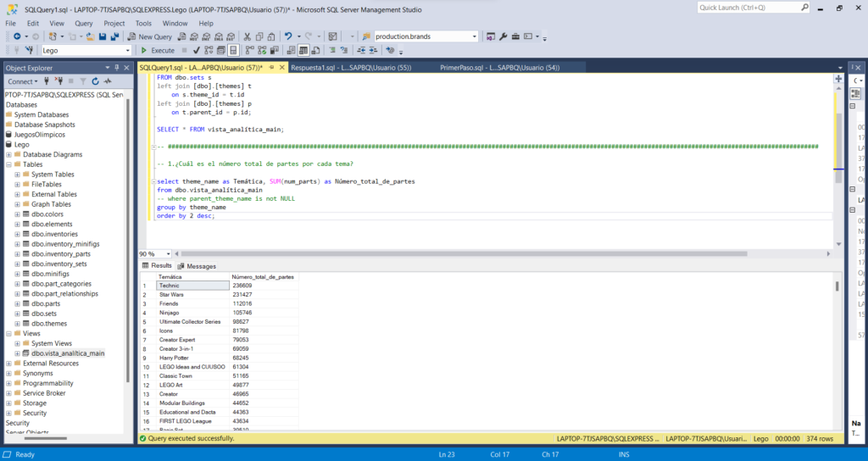Click the Cut scissors icon
The height and width of the screenshot is (461, 868).
click(x=247, y=36)
